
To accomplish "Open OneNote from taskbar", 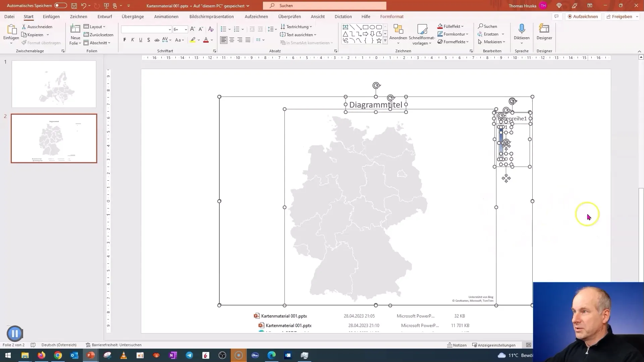I will [x=173, y=355].
